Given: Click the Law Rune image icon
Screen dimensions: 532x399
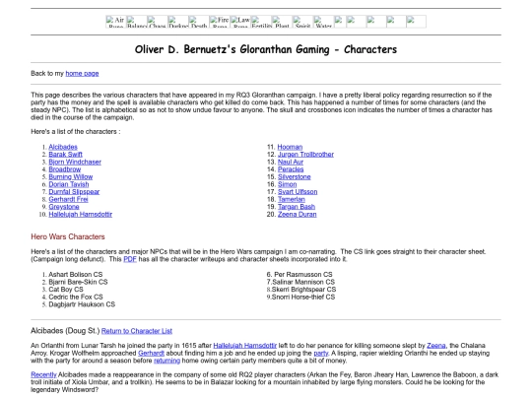Looking at the screenshot, I should pos(240,22).
